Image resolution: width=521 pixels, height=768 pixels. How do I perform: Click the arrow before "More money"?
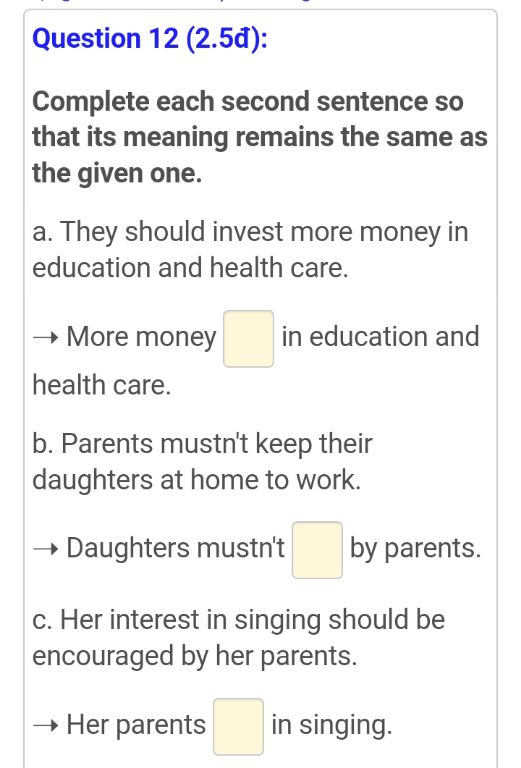tap(46, 337)
